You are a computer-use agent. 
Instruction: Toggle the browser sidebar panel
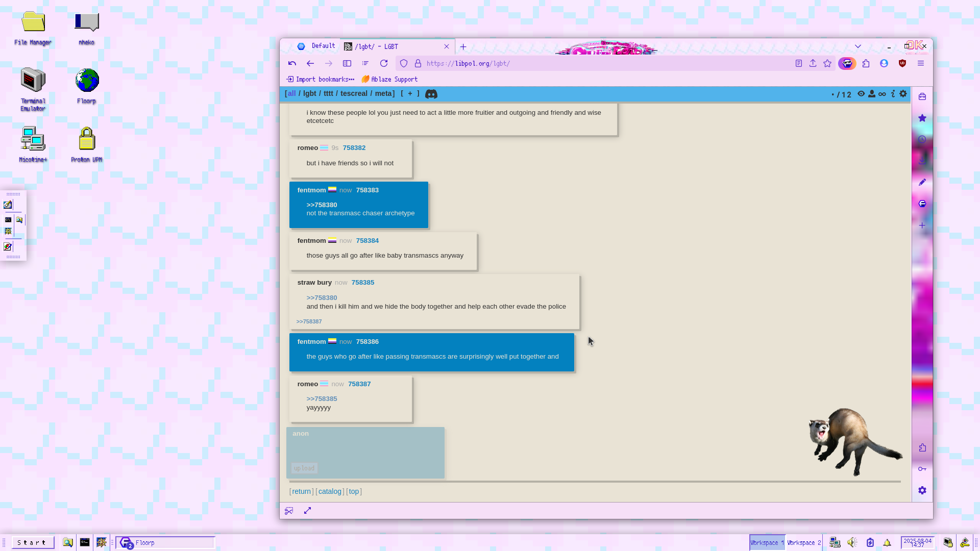[x=347, y=63]
